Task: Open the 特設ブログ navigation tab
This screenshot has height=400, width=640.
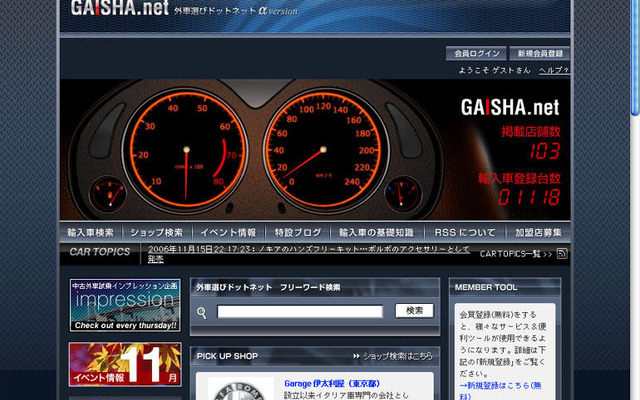Action: pos(298,233)
